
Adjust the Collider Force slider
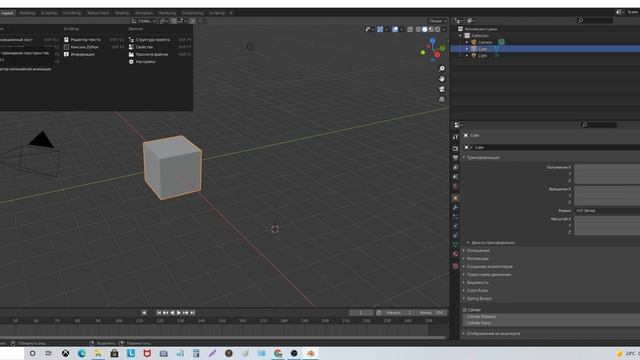point(552,323)
